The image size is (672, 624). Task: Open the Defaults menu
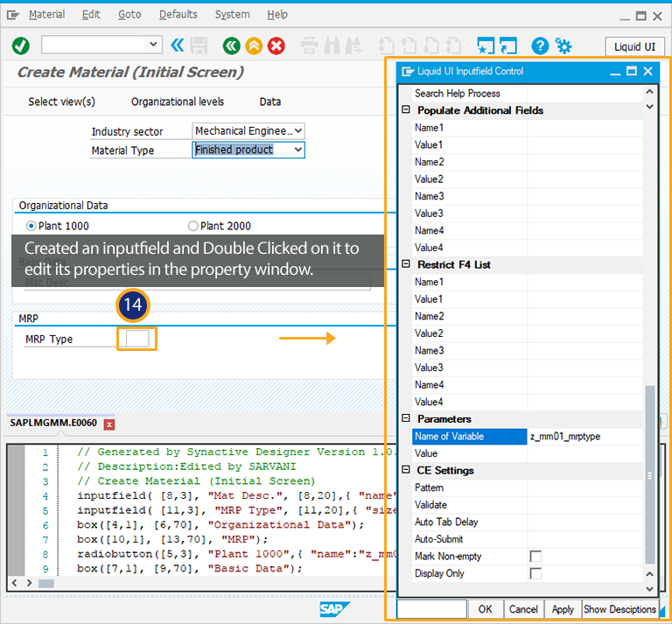click(x=178, y=15)
